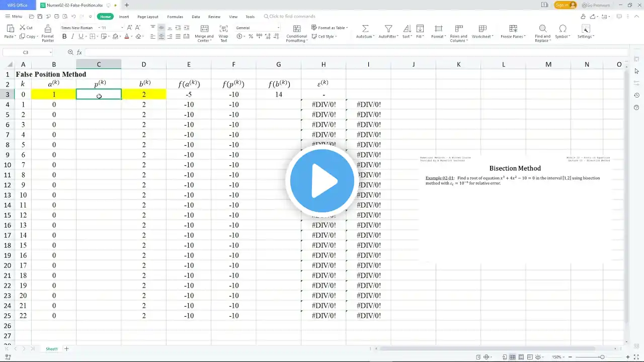The image size is (644, 362).
Task: Click the Cut scissors icon
Action: click(22, 28)
